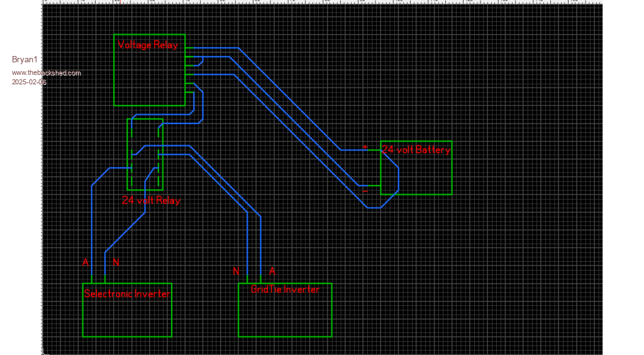Click the N label above GridTie Inverter
The width and height of the screenshot is (644, 355).
coord(236,271)
